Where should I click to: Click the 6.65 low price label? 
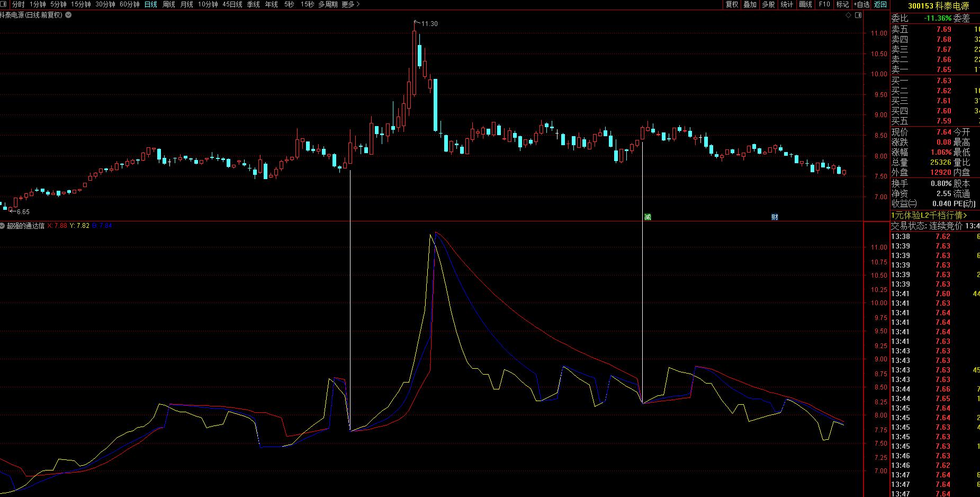click(23, 212)
